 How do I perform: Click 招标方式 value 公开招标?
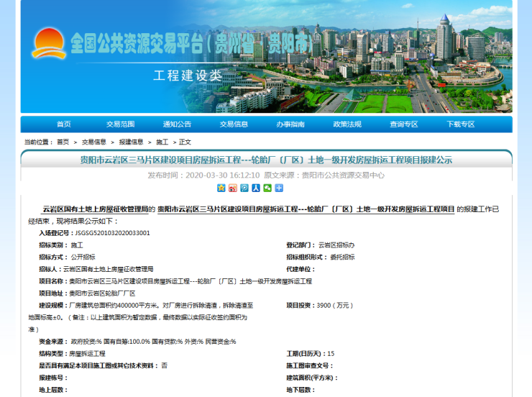pyautogui.click(x=83, y=257)
